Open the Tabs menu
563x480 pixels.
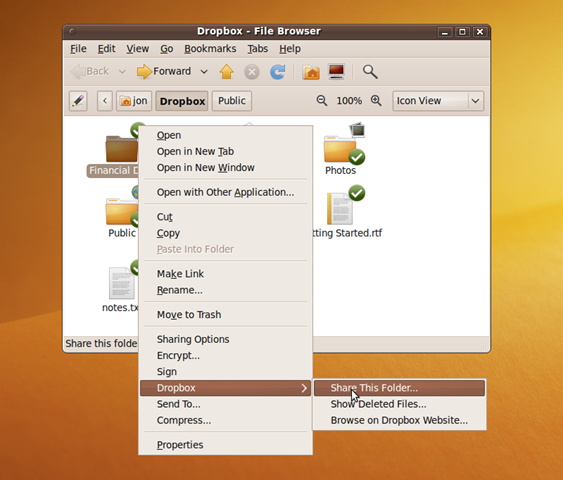point(257,48)
